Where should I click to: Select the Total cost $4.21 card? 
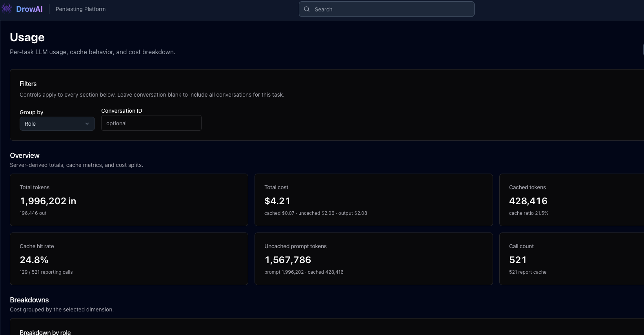374,200
